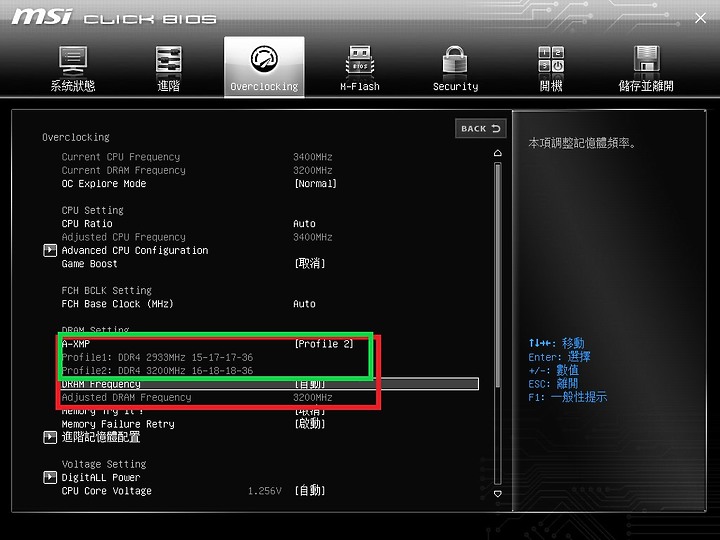The height and width of the screenshot is (540, 720).
Task: Change CPU Ratio Auto value
Action: (x=304, y=224)
